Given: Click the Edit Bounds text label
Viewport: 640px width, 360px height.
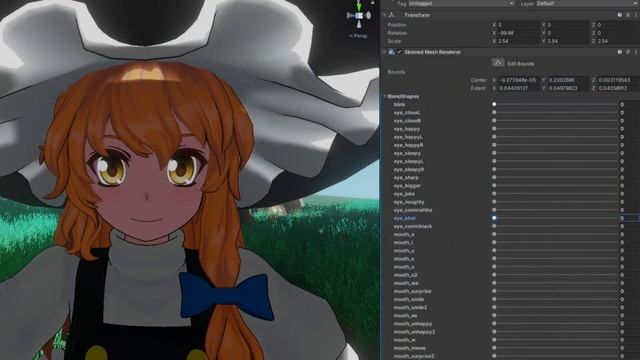Looking at the screenshot, I should 520,64.
